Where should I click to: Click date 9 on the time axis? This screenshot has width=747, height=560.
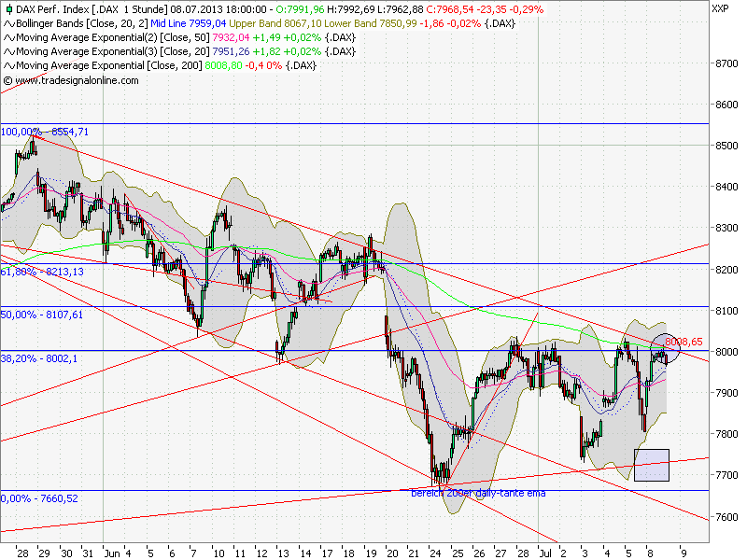[684, 553]
